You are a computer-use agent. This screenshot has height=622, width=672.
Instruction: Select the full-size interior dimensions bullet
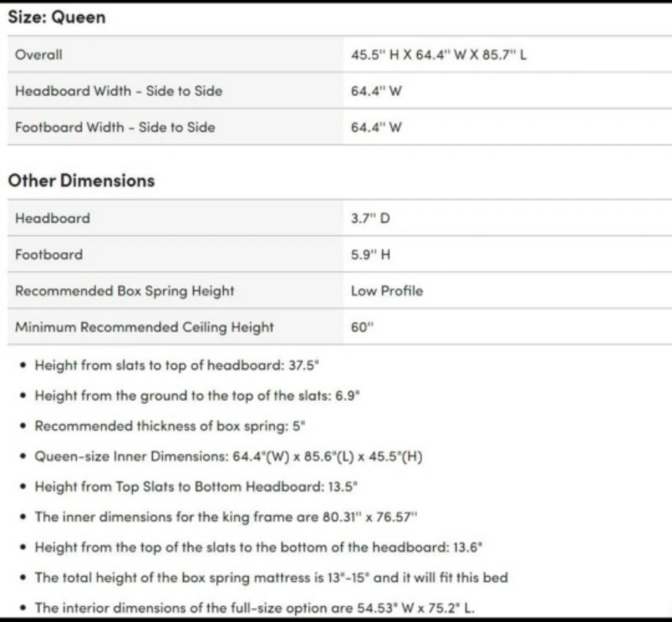254,608
